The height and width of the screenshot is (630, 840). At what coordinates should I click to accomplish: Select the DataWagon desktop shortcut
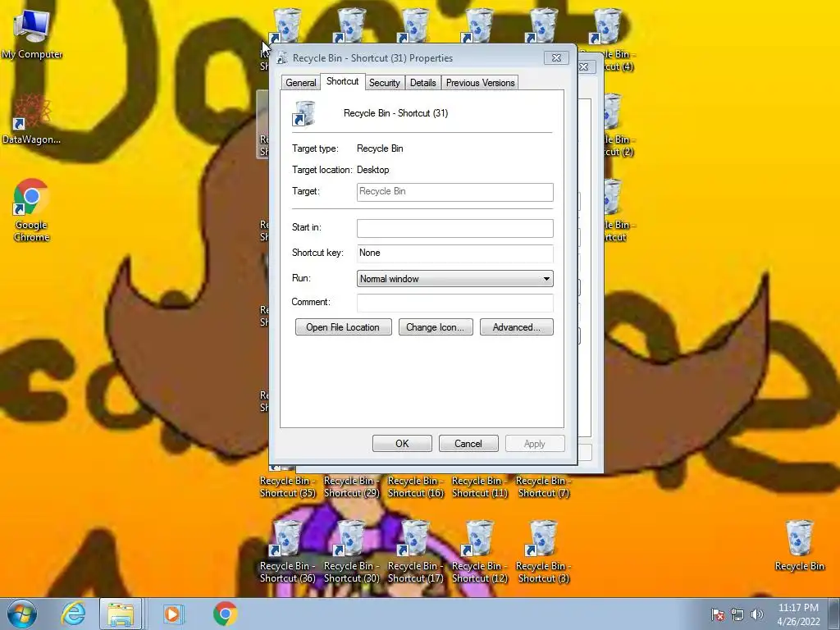32,119
